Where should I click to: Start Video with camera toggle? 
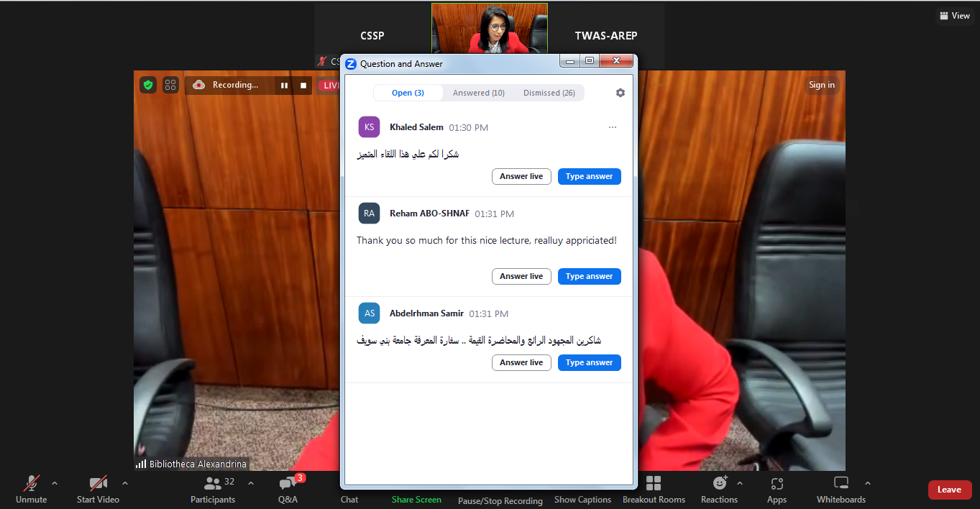(99, 490)
